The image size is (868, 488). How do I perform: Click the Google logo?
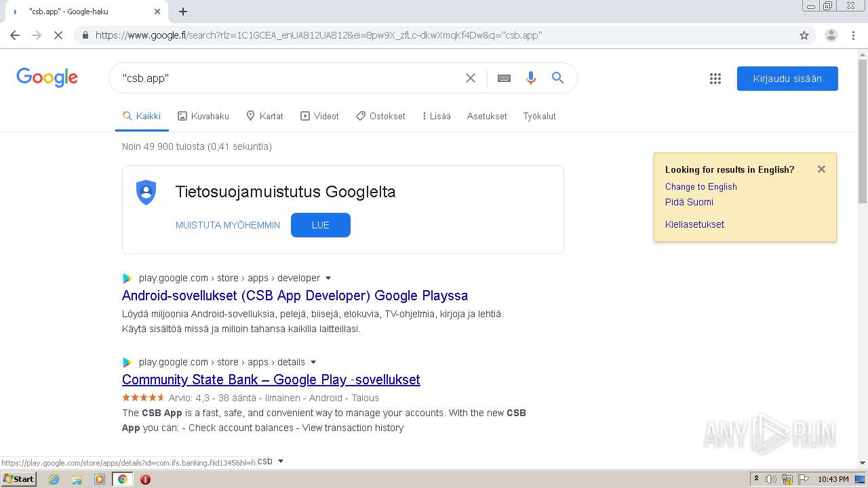point(47,78)
